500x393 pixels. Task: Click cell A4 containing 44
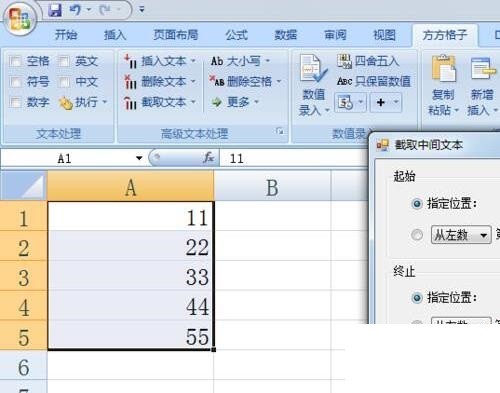tap(131, 305)
